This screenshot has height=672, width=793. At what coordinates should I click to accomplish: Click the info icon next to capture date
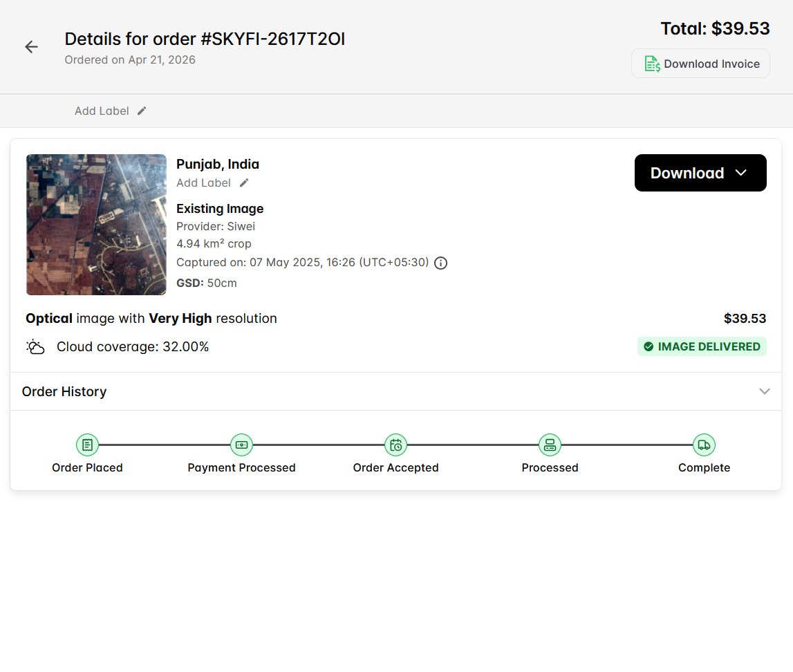point(441,263)
